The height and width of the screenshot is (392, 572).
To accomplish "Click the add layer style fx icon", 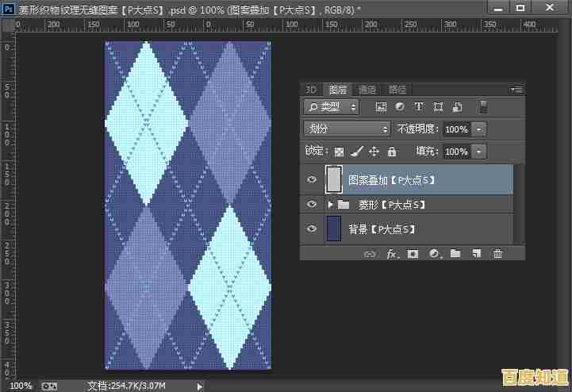I will [x=391, y=254].
